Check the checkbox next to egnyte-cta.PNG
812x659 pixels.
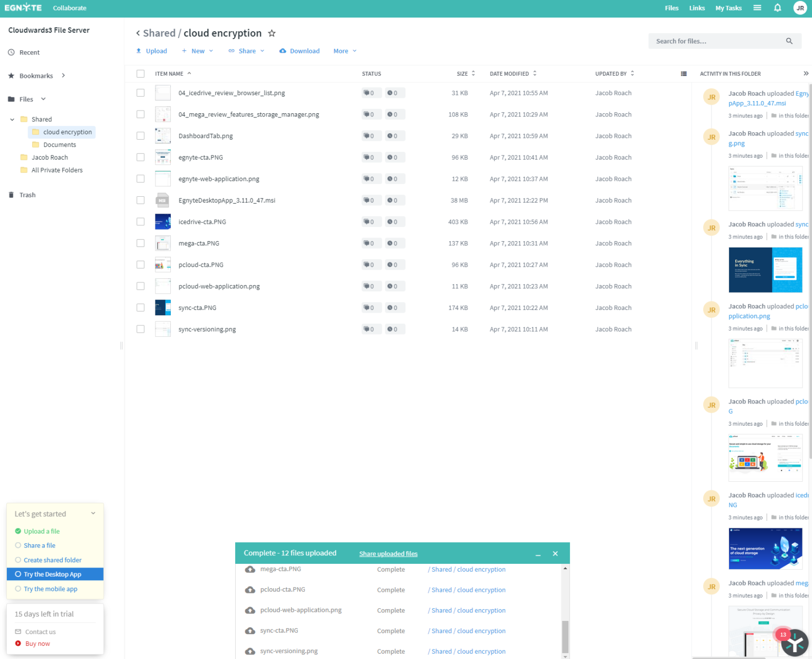pos(140,157)
